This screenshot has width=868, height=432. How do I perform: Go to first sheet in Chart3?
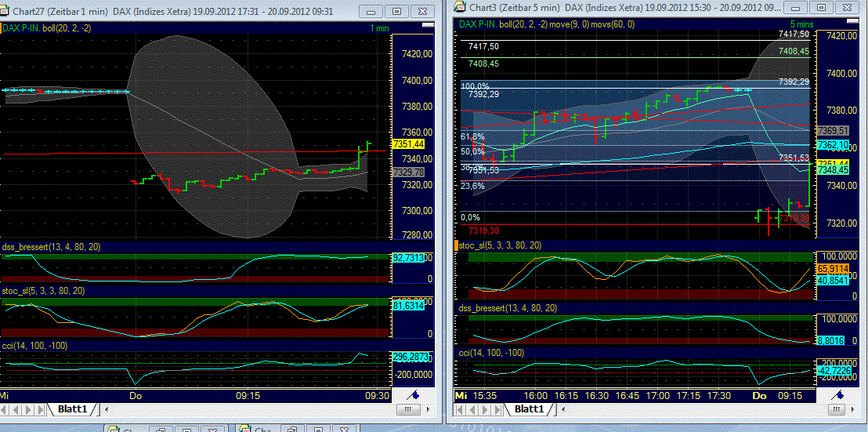(459, 409)
